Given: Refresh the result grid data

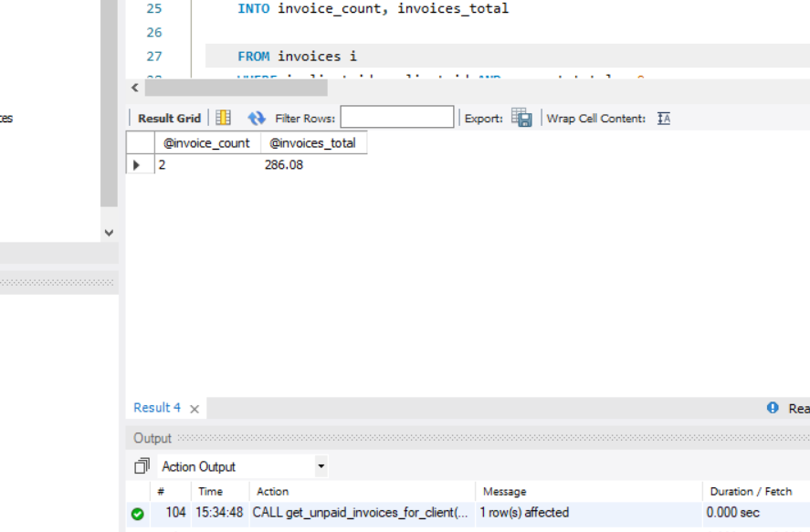Looking at the screenshot, I should pyautogui.click(x=257, y=118).
